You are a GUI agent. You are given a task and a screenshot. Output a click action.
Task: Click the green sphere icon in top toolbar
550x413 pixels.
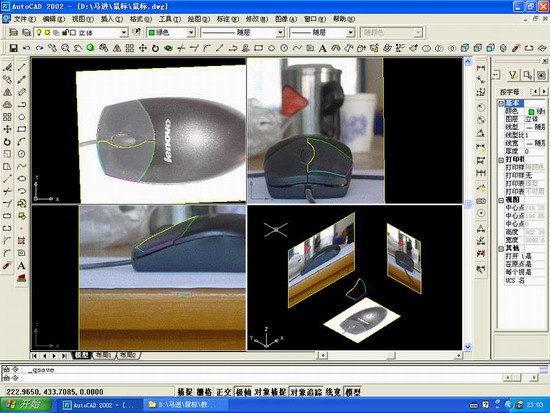click(x=90, y=48)
